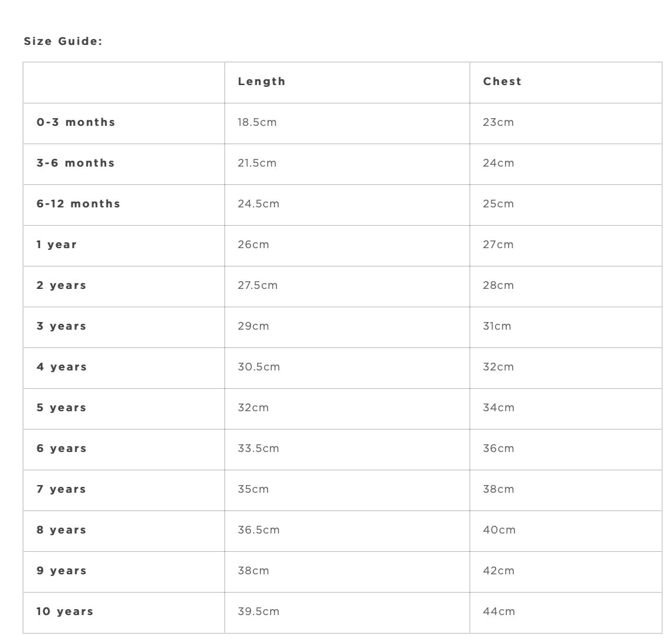671x644 pixels.
Task: Click the 23cm chest value
Action: (x=499, y=122)
